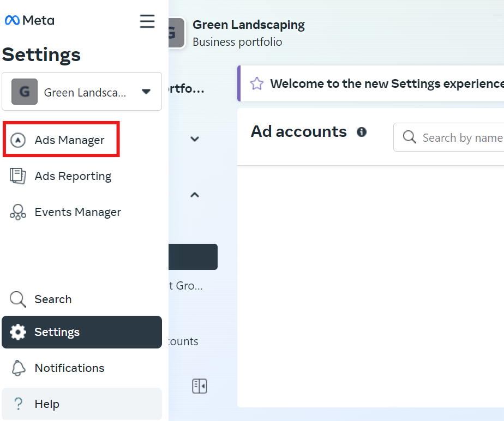Click the welcome to new Settings banner text

[x=387, y=83]
